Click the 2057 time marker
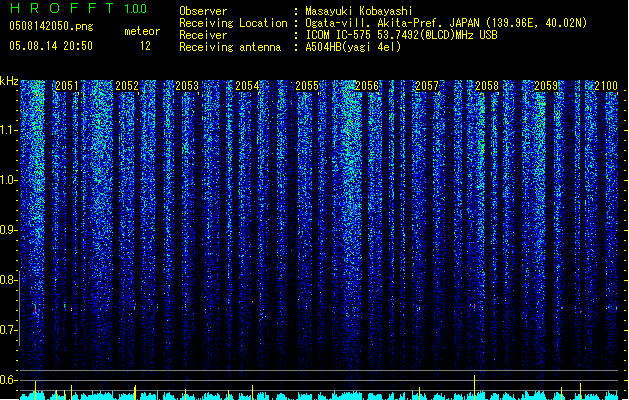 coord(427,85)
